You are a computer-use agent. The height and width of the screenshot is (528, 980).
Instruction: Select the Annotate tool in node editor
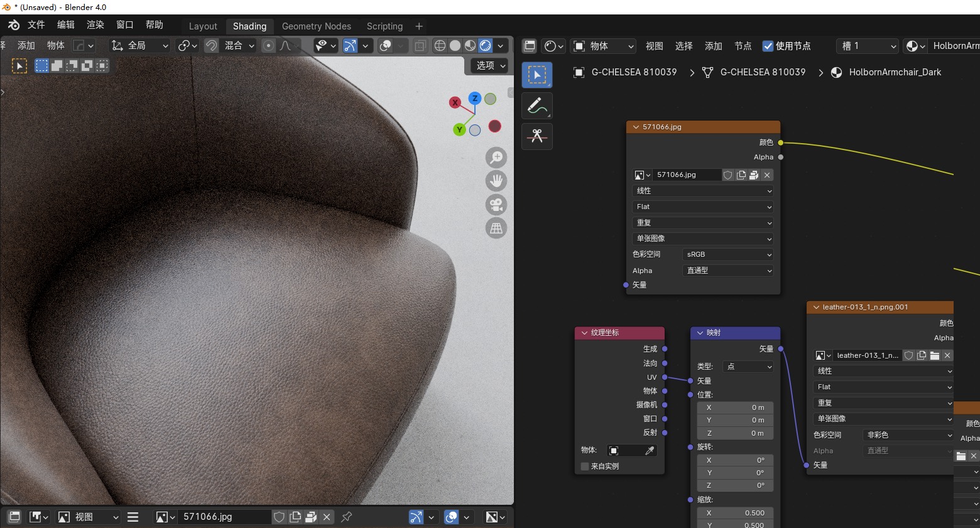pos(536,106)
